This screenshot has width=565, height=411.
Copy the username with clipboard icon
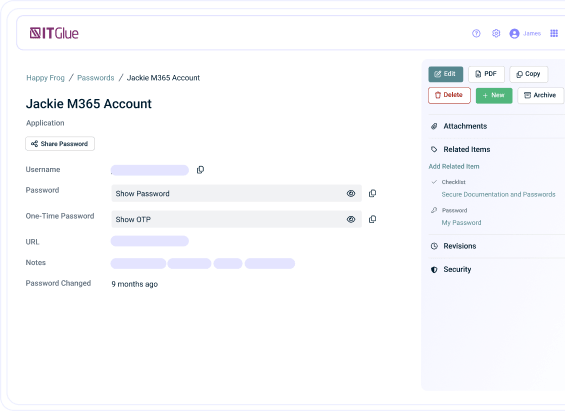200,170
